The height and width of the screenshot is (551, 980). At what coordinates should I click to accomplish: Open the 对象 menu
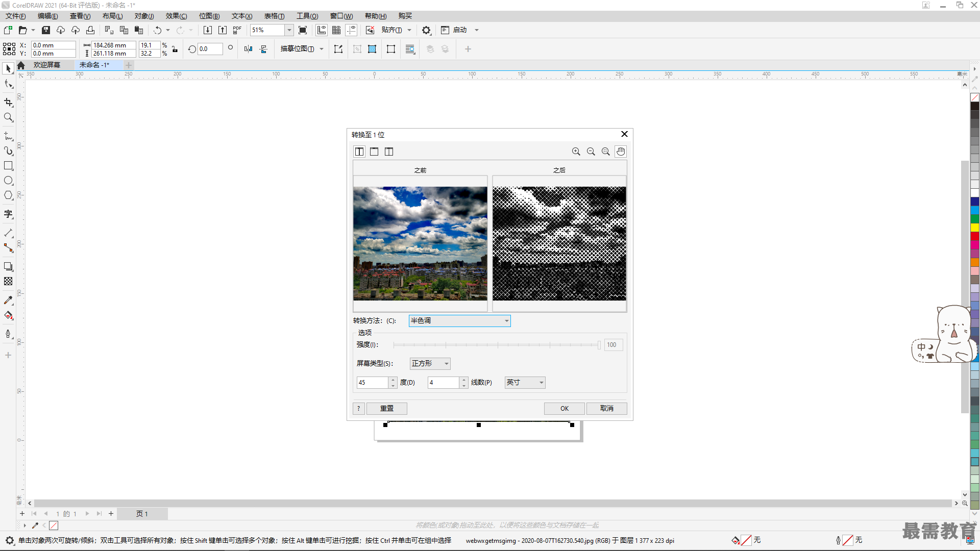click(144, 16)
